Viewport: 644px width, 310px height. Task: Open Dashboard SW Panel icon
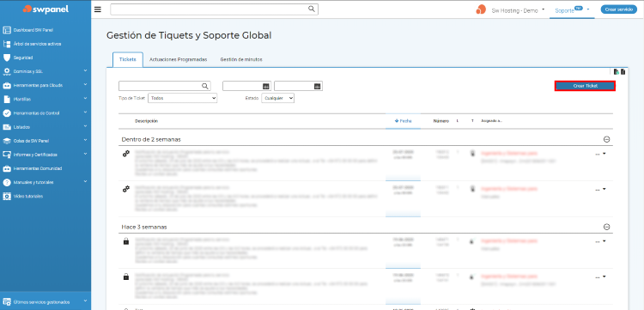click(7, 30)
